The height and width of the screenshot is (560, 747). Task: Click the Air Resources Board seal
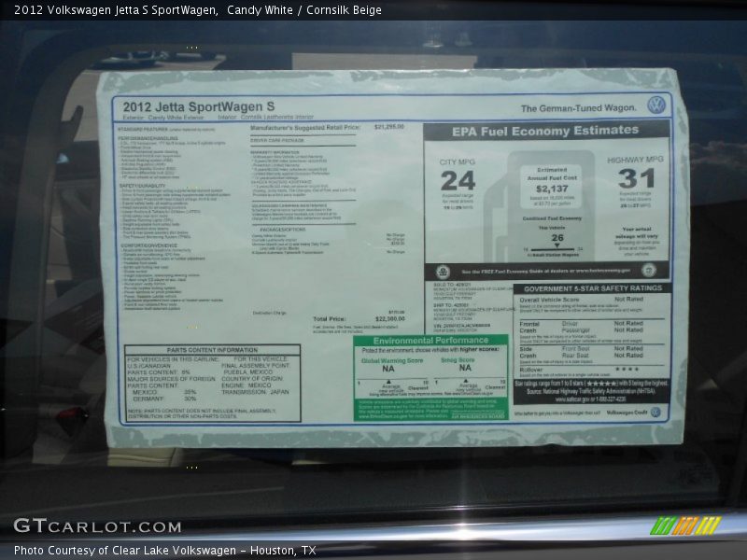click(x=476, y=417)
